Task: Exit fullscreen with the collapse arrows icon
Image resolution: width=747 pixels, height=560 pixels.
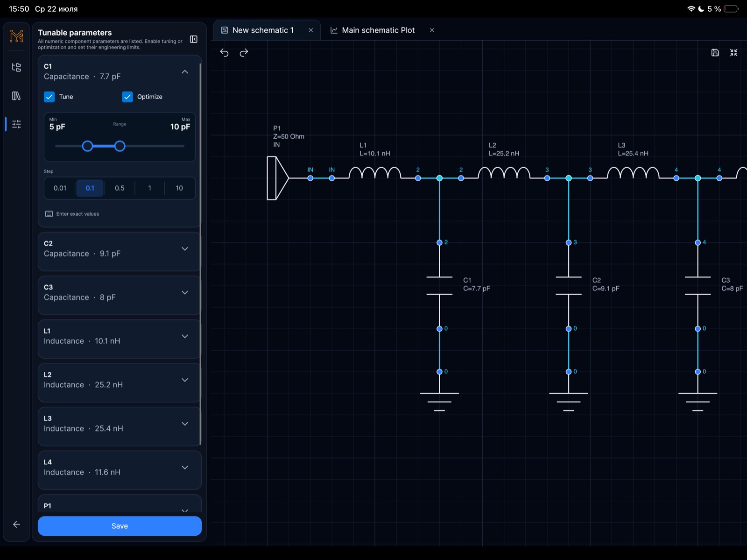Action: [x=734, y=53]
